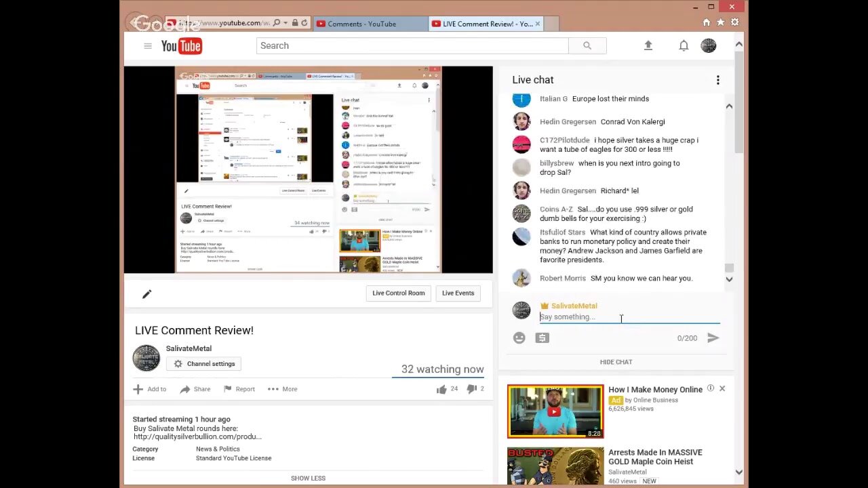868x488 pixels.
Task: Collapse the description with SHOW LESS
Action: [308, 478]
